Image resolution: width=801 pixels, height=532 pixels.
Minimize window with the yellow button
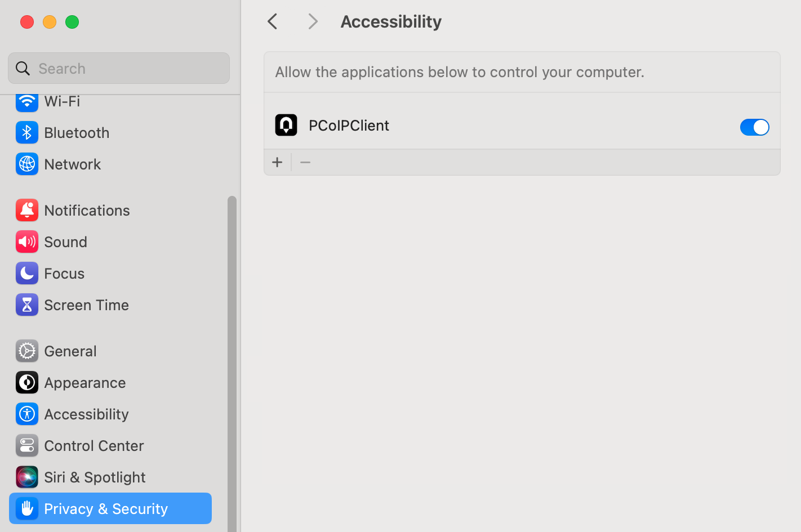(x=50, y=22)
